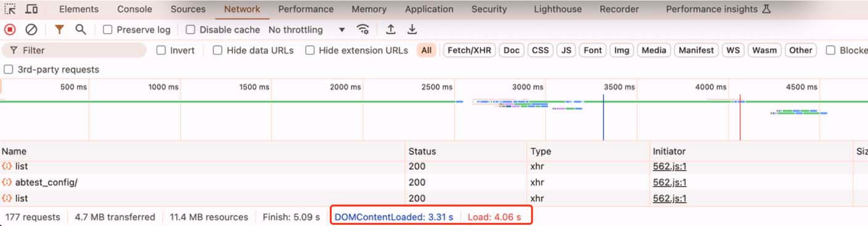The height and width of the screenshot is (226, 868).
Task: Click the 177 requests status text
Action: [33, 217]
